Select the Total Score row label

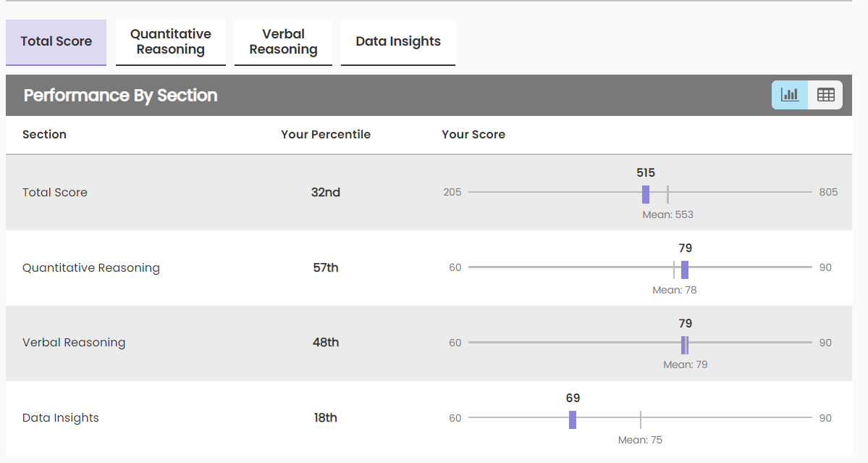(x=55, y=192)
